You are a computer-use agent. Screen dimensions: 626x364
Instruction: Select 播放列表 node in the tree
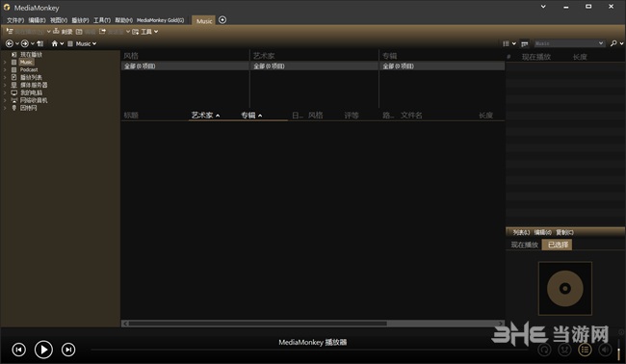pos(31,77)
